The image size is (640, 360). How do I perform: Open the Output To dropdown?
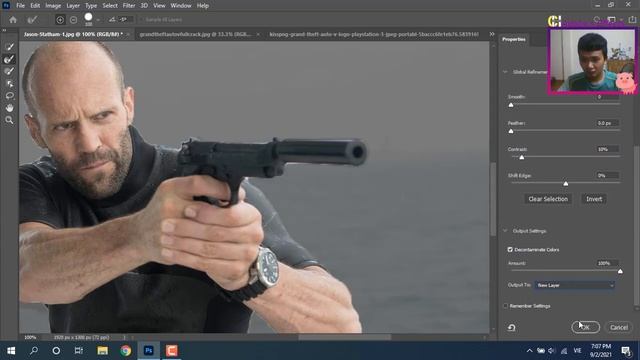pyautogui.click(x=575, y=285)
